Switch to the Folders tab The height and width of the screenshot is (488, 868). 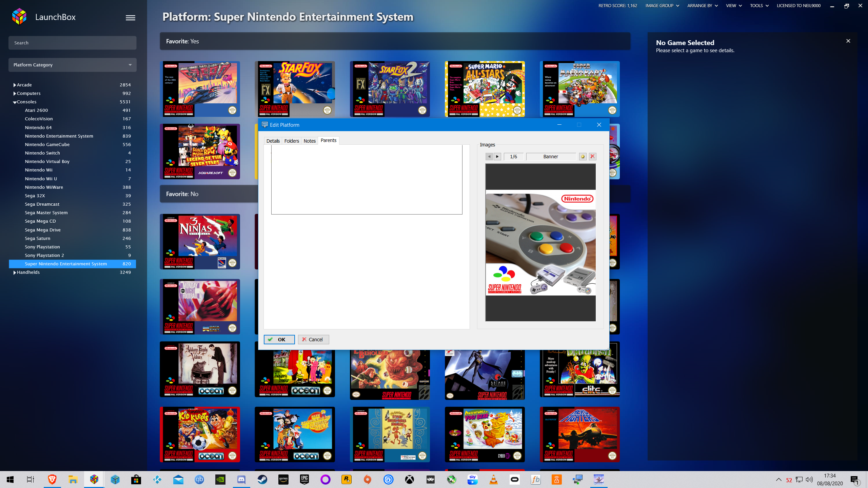(292, 141)
